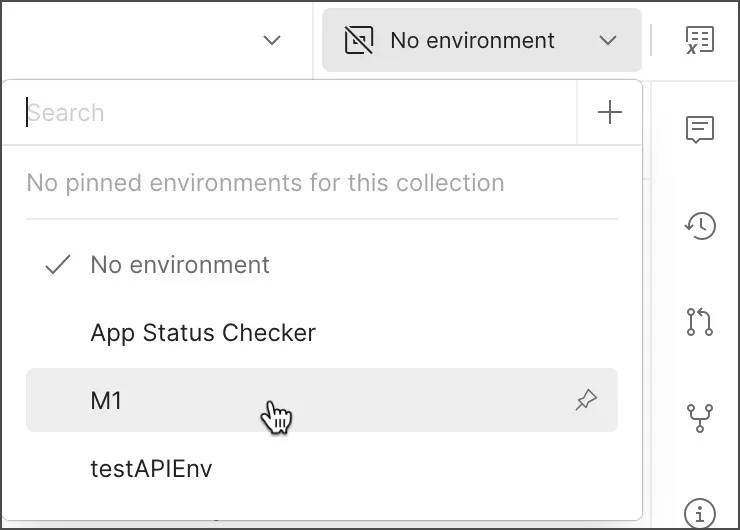
Task: Focus the environment Search field
Action: pyautogui.click(x=290, y=112)
